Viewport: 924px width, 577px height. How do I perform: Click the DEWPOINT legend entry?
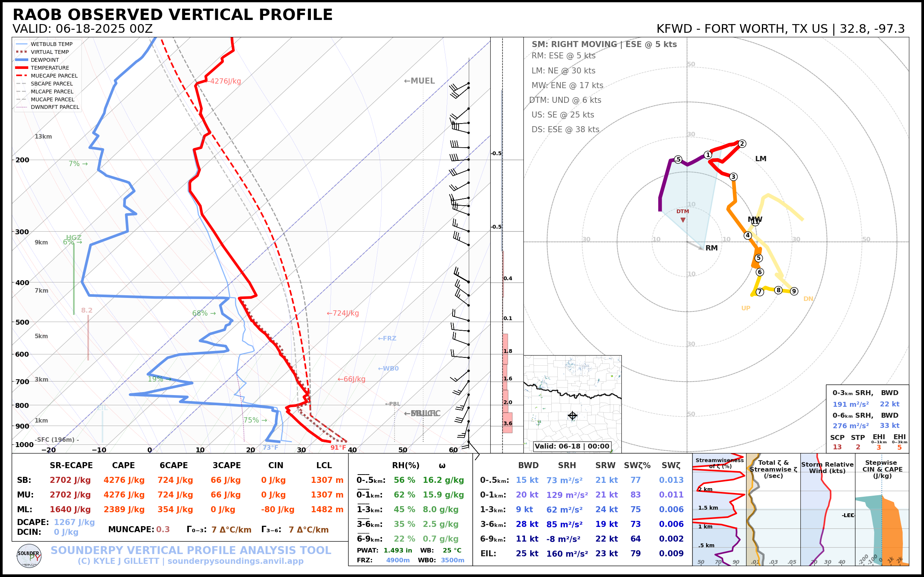pyautogui.click(x=45, y=60)
